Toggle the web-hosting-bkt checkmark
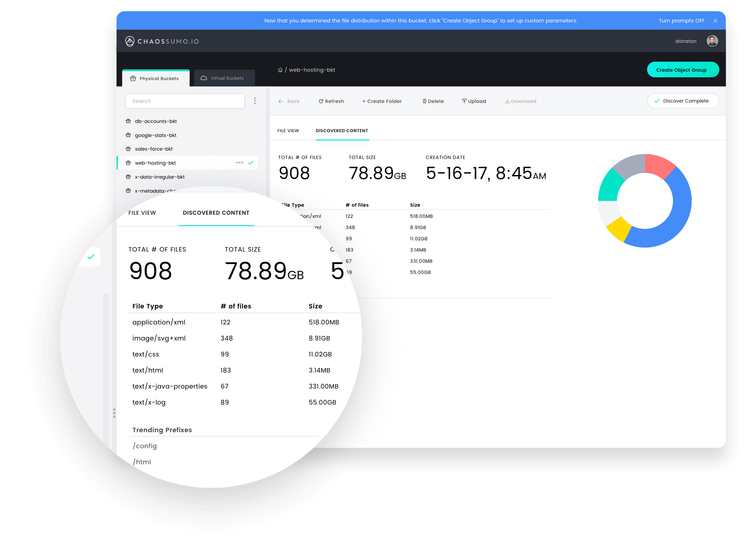Screen dimensions: 750x560 click(251, 163)
